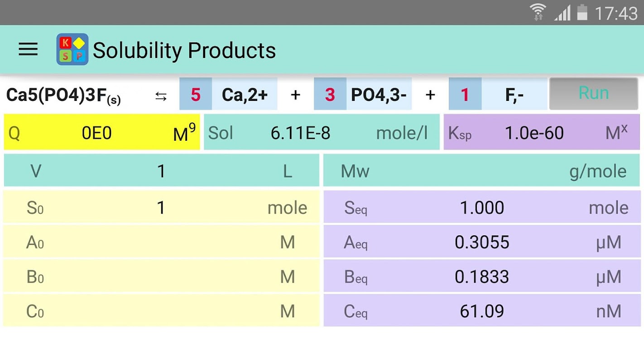Fill in the A0 concentration field

click(162, 242)
